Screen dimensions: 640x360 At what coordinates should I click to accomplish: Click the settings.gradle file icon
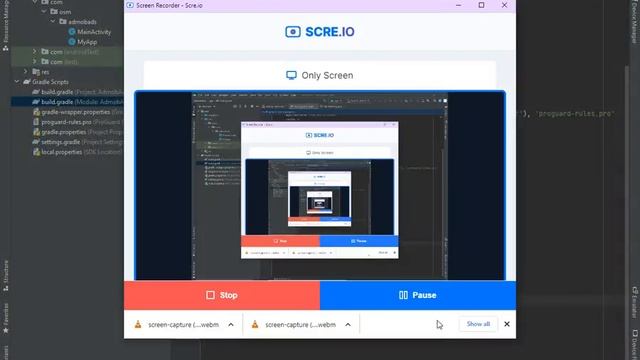pos(36,142)
